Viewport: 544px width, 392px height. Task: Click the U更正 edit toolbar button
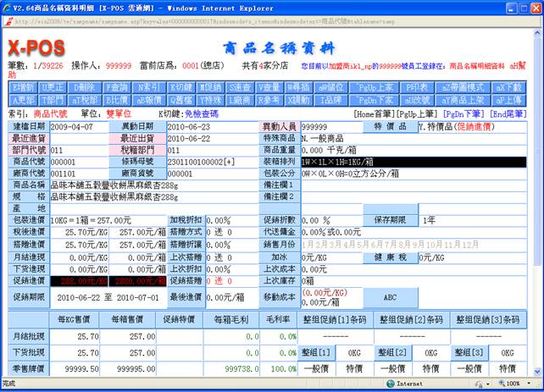(x=52, y=87)
